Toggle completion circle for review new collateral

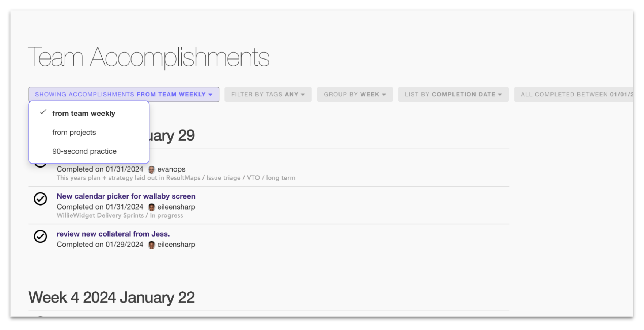40,237
